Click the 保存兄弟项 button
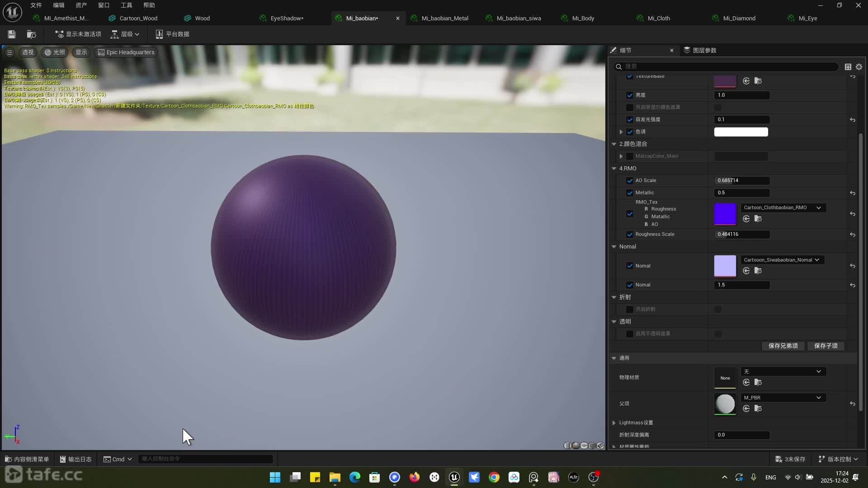 [x=783, y=346]
